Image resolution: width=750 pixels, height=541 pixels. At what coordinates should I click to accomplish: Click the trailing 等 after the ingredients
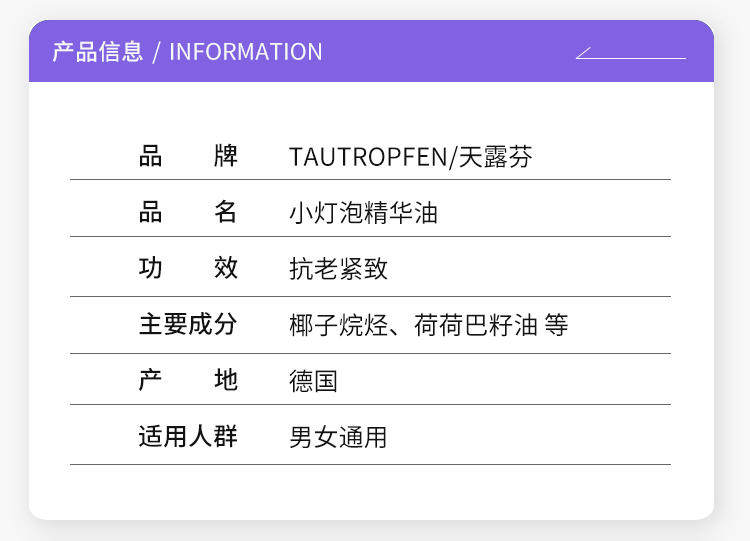(557, 325)
